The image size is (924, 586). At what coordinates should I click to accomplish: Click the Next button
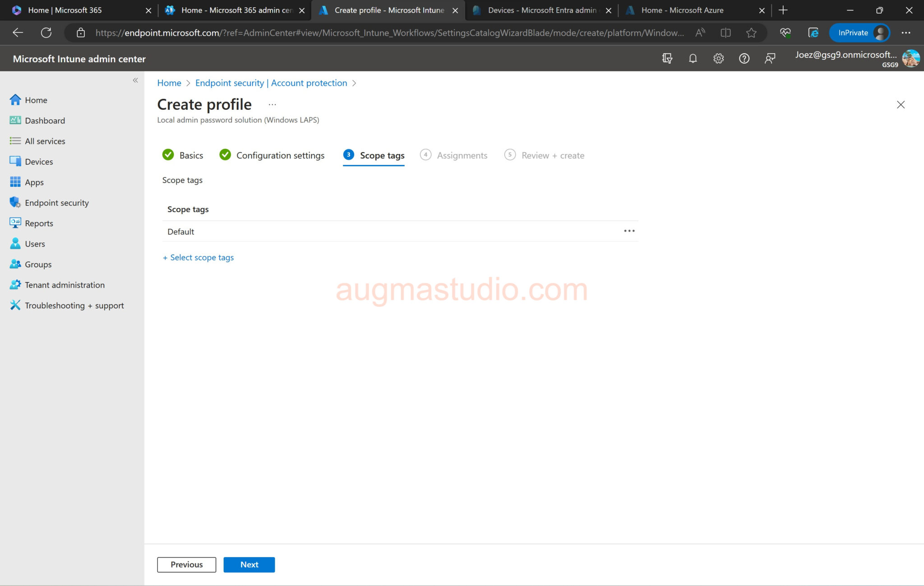[249, 564]
